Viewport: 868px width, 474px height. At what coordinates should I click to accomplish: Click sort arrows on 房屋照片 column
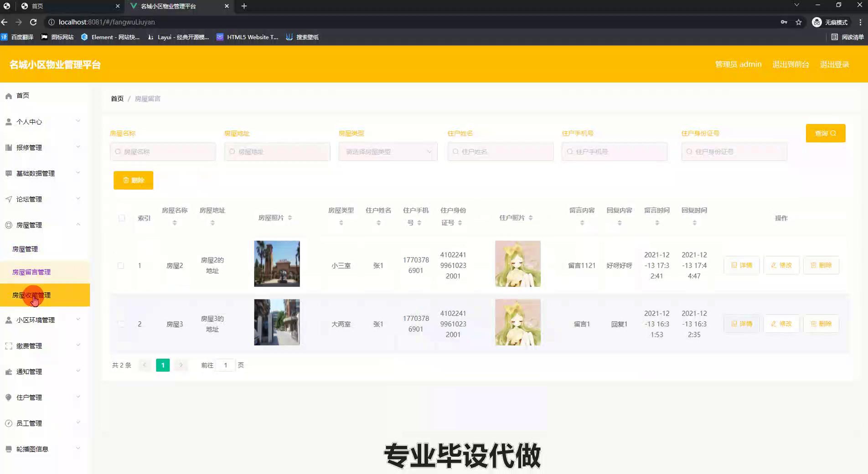(290, 218)
